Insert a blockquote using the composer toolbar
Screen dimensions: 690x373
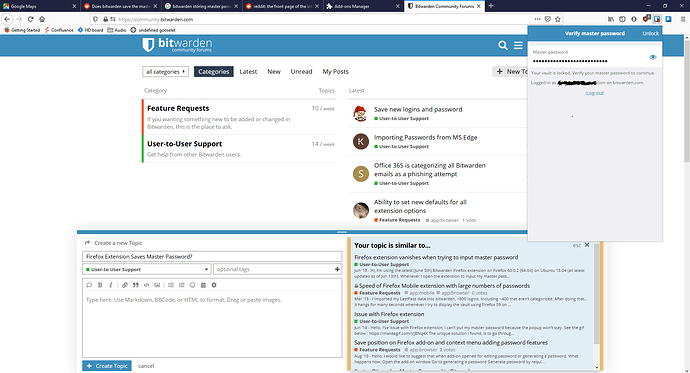[136, 285]
